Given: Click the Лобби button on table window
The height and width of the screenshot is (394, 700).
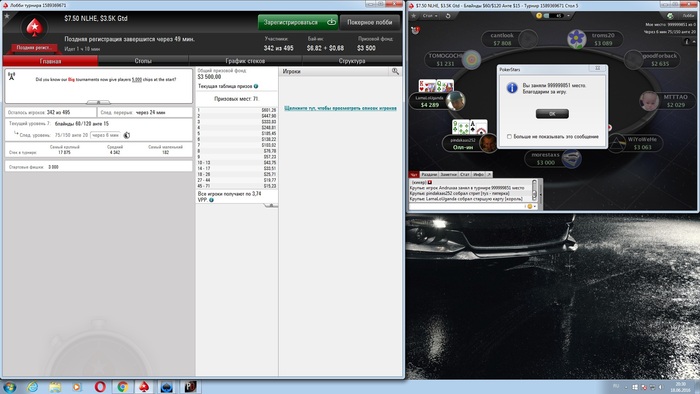Looking at the screenshot, I should point(688,16).
